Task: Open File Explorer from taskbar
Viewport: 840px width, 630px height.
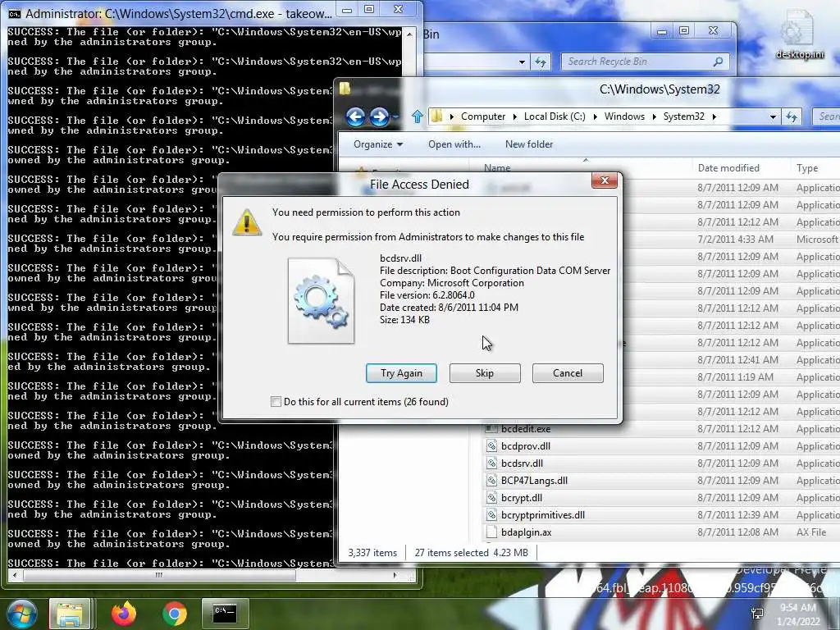Action: 70,614
